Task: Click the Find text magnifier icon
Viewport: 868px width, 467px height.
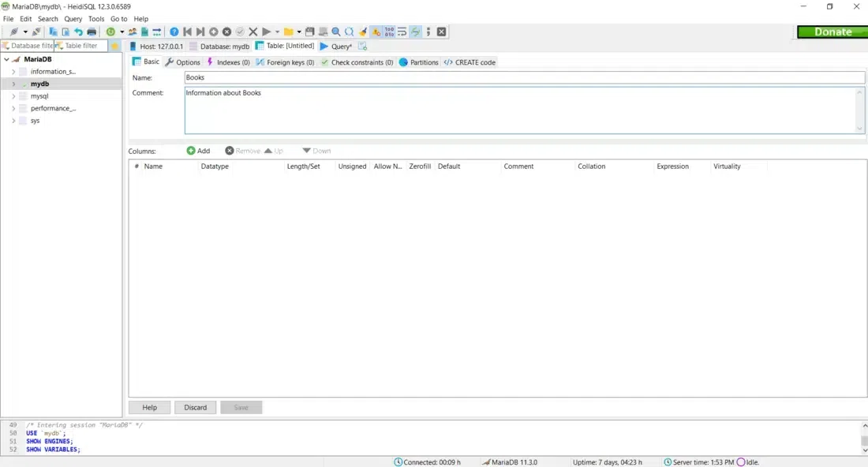Action: (336, 32)
